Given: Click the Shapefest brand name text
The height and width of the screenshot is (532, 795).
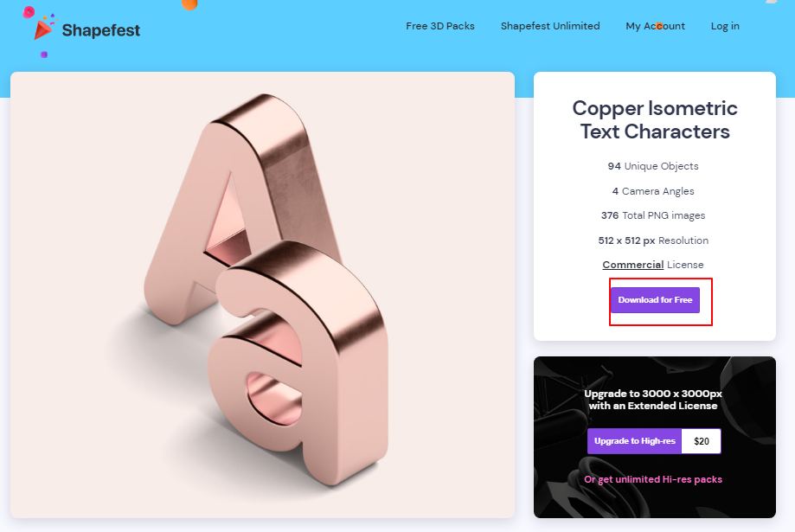Looking at the screenshot, I should tap(101, 30).
